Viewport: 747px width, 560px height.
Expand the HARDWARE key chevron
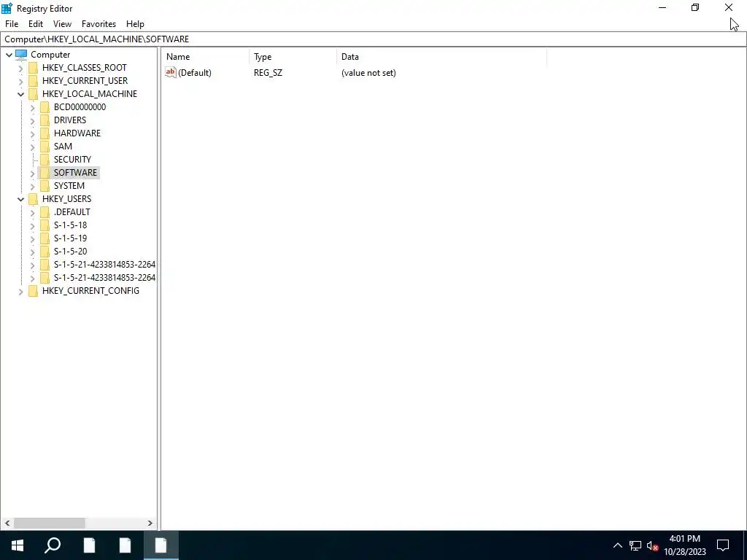[x=32, y=134]
